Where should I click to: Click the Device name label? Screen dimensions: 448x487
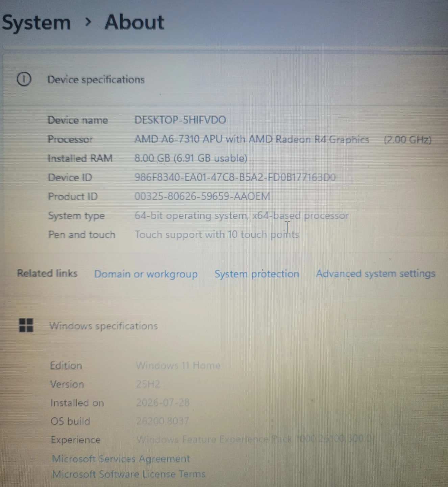pyautogui.click(x=78, y=120)
